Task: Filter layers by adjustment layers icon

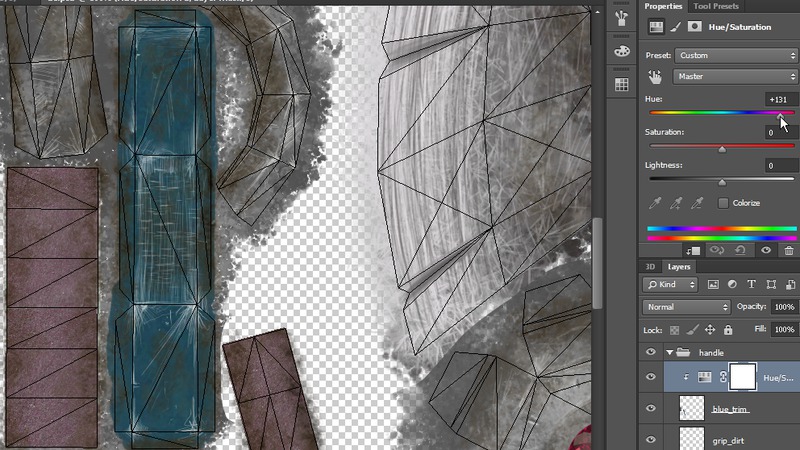Action: tap(732, 285)
